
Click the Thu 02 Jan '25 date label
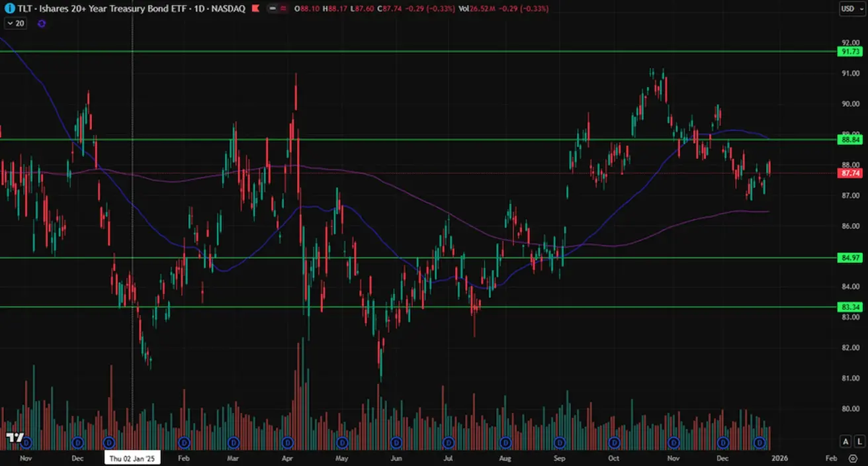pyautogui.click(x=132, y=458)
